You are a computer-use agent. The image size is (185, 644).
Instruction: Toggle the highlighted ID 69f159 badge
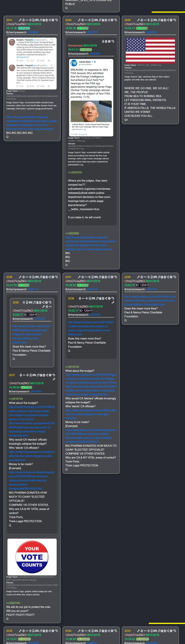pos(86,50)
